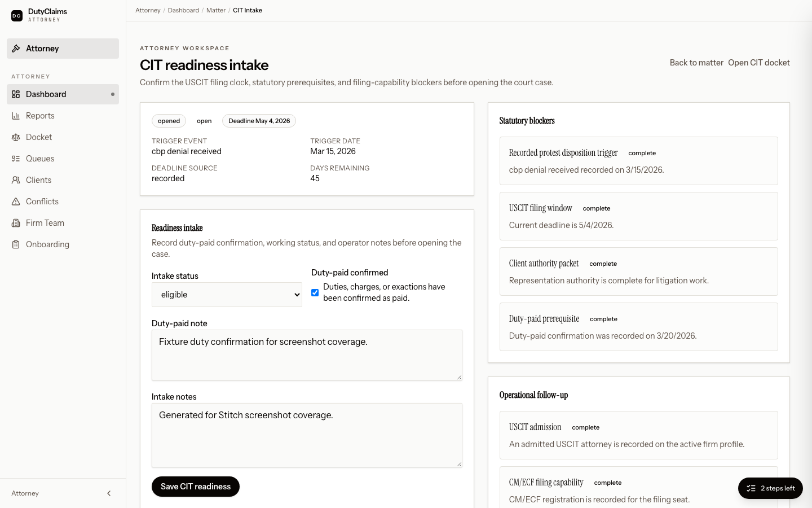The height and width of the screenshot is (508, 812).
Task: Click complete badge beside Client authority packet
Action: pyautogui.click(x=603, y=264)
